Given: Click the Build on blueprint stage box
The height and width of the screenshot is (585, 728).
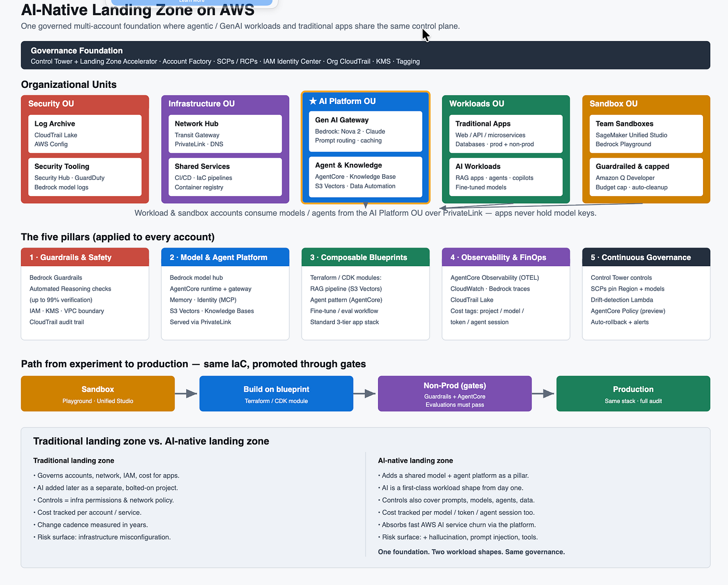Looking at the screenshot, I should tap(276, 394).
